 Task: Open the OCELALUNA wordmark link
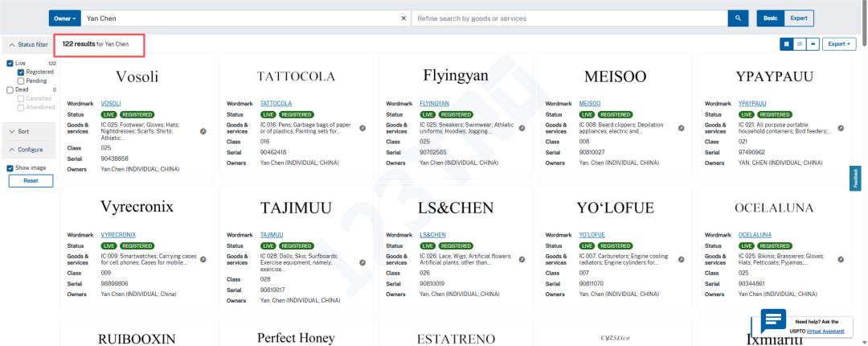pyautogui.click(x=755, y=234)
